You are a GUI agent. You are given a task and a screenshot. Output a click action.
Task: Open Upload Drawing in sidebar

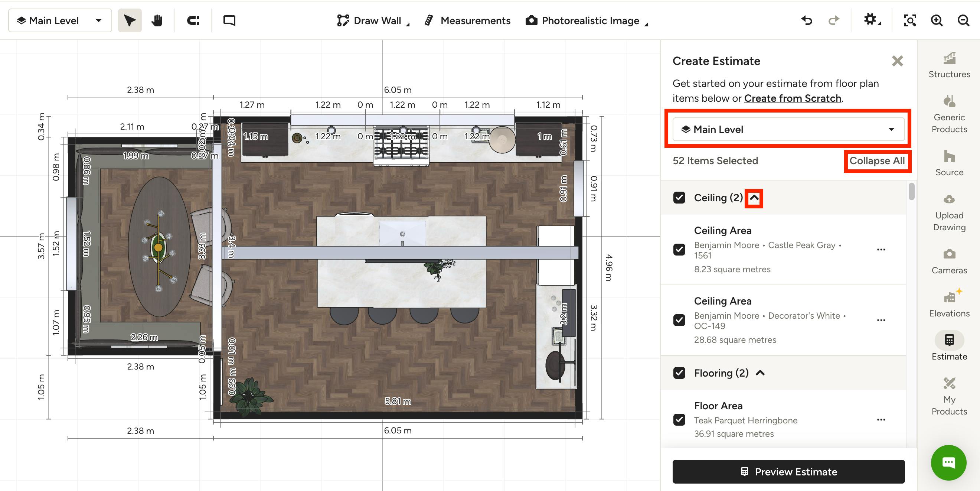pyautogui.click(x=949, y=212)
